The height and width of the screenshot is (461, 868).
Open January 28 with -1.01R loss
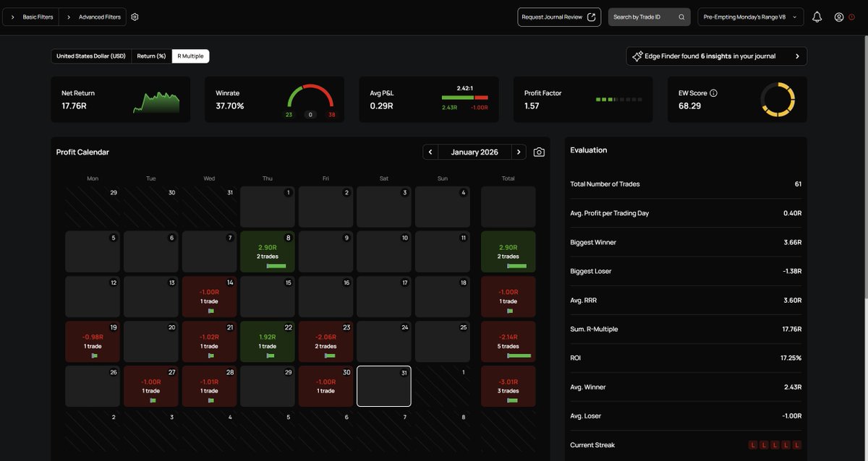pyautogui.click(x=209, y=387)
